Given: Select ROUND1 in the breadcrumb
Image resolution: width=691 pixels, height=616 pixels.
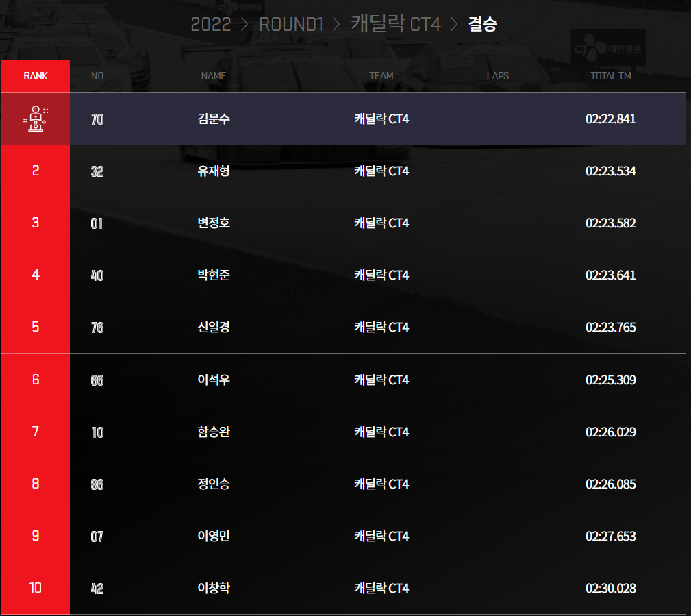Looking at the screenshot, I should (291, 24).
